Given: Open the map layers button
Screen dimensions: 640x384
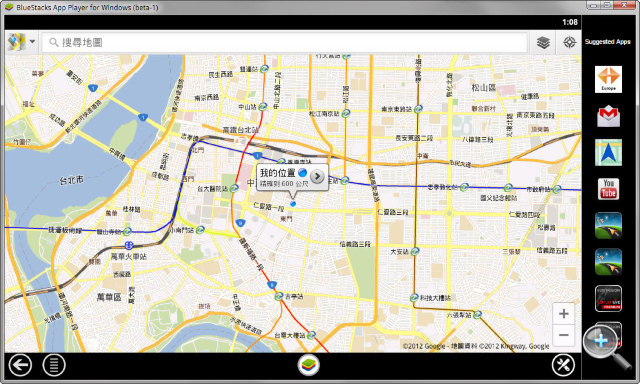Looking at the screenshot, I should coord(543,42).
